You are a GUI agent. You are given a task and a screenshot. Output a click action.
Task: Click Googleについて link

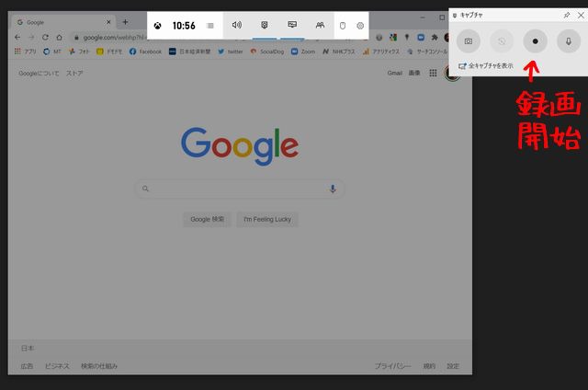click(x=39, y=74)
